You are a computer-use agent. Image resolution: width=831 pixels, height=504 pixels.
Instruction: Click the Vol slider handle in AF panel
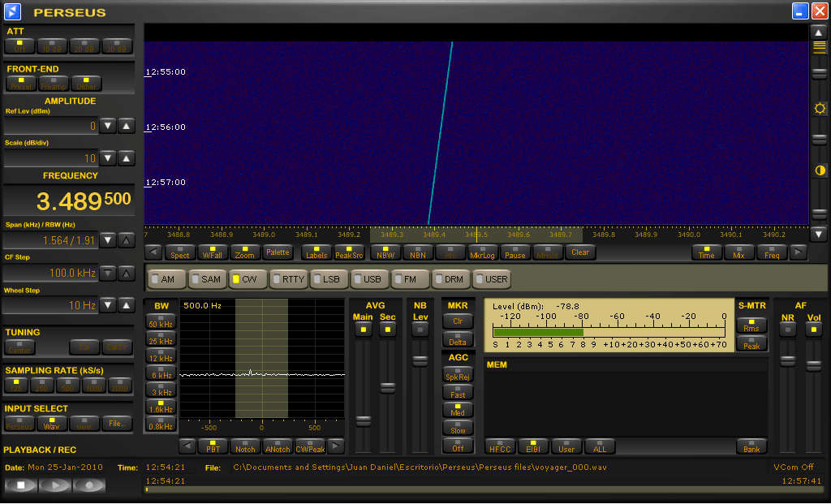tap(813, 365)
